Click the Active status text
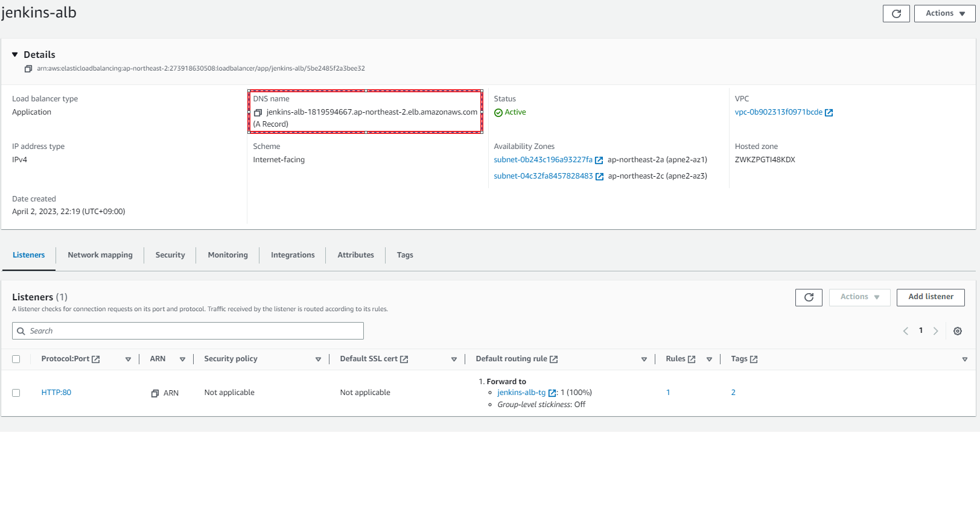980x509 pixels. tap(515, 112)
